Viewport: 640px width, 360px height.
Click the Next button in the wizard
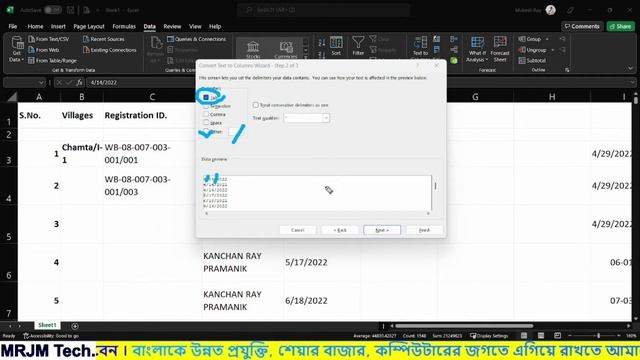[x=382, y=230]
